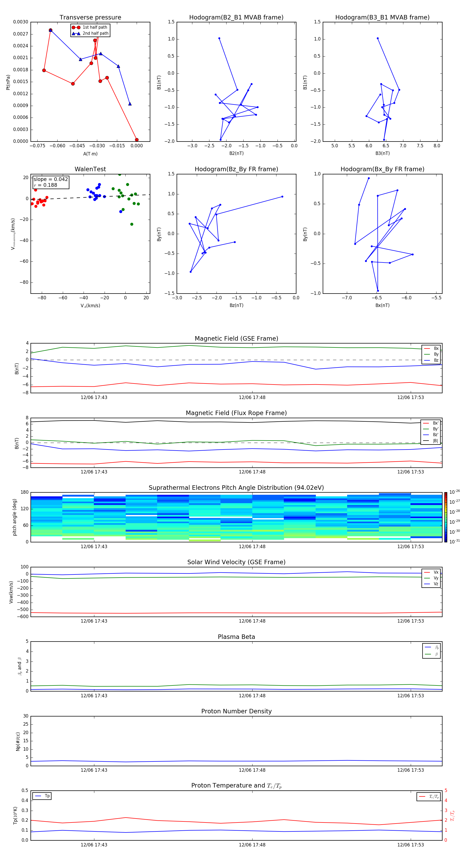Viewport: 473px width, 868px height.
Task: Click the "V_remaining(km/s)" y-axis label
Action: click(x=13, y=234)
